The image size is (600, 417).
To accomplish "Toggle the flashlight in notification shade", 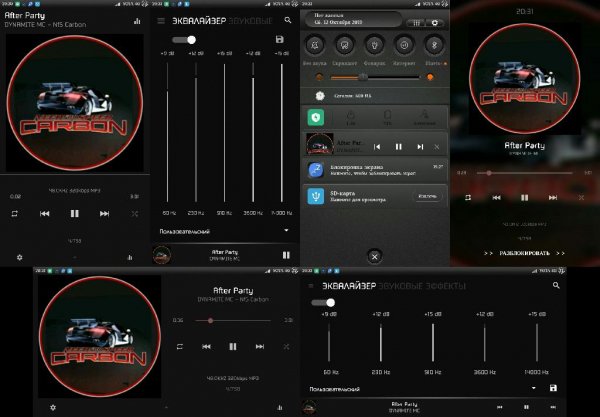I will coord(374,45).
